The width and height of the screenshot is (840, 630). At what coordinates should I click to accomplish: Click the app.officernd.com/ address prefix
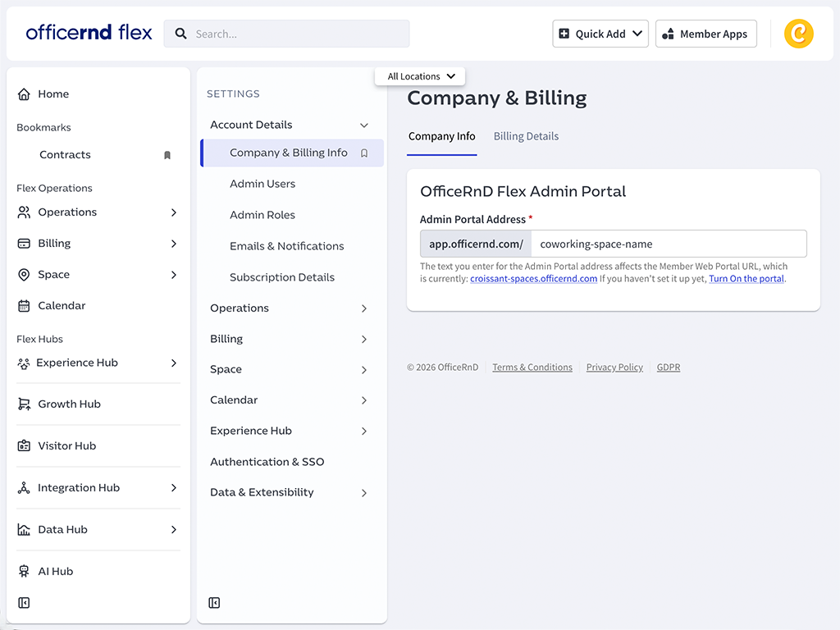point(476,244)
